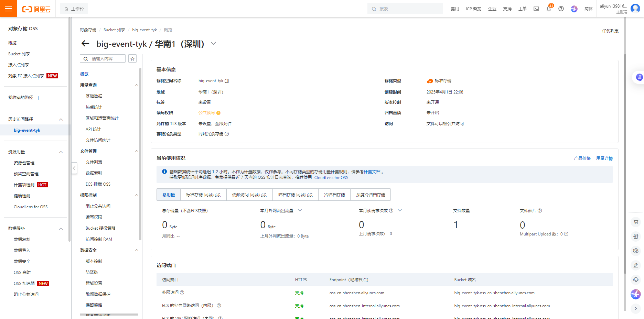Click the star favorite icon beside search
Screen dimensions: 644x319
[132, 59]
